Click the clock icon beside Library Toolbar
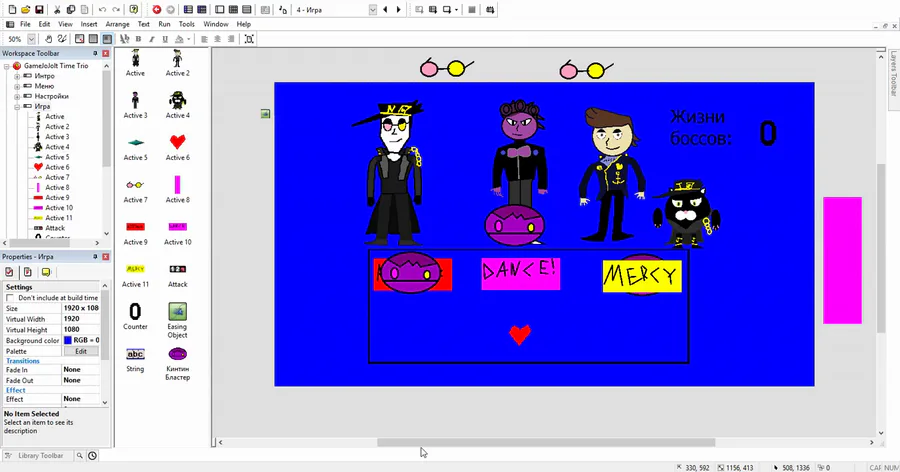The image size is (900, 472). (x=92, y=455)
